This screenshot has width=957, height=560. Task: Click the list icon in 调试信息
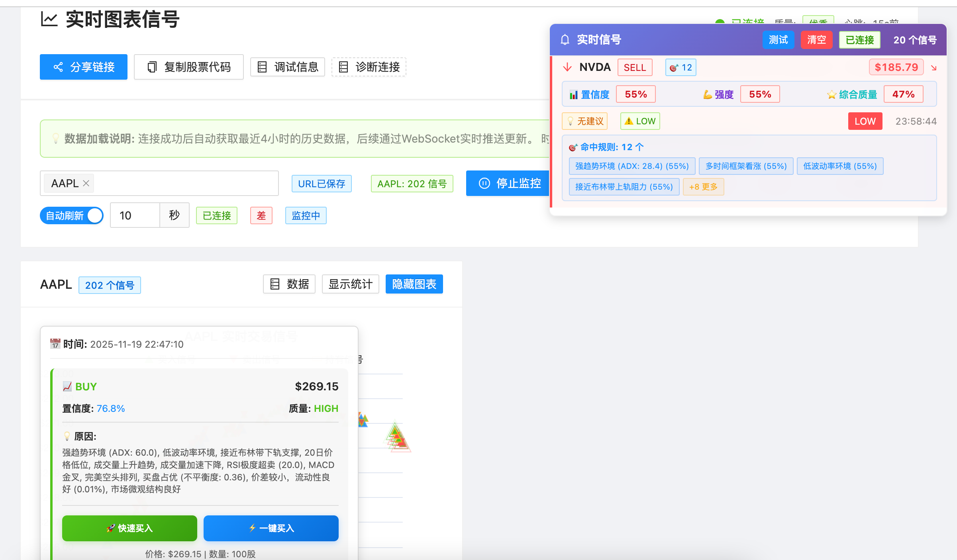262,67
